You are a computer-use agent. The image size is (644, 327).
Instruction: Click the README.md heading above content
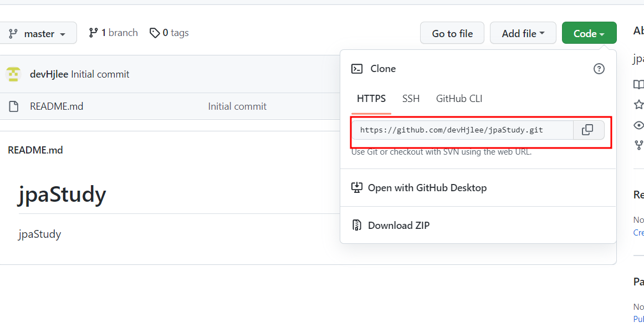(x=35, y=150)
